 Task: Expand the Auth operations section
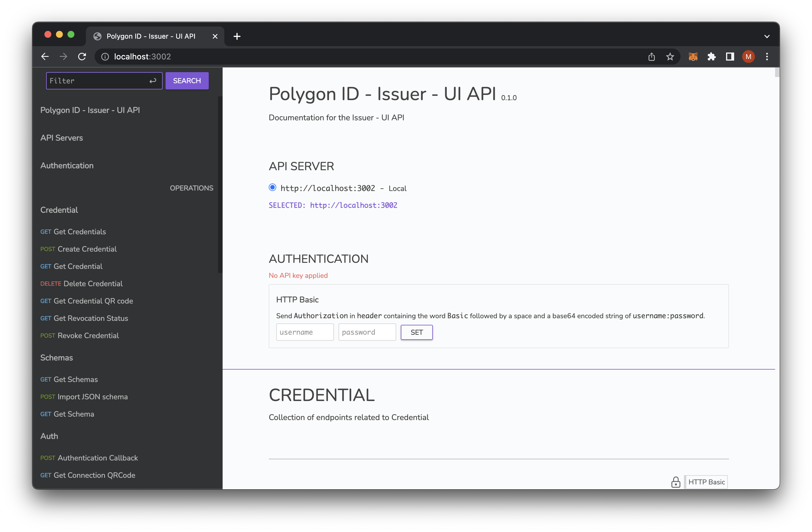49,436
